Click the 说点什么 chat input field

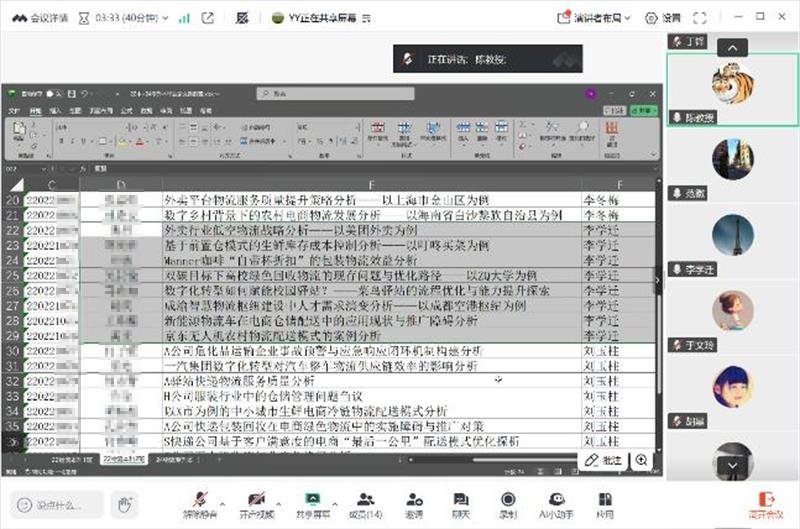tap(60, 504)
